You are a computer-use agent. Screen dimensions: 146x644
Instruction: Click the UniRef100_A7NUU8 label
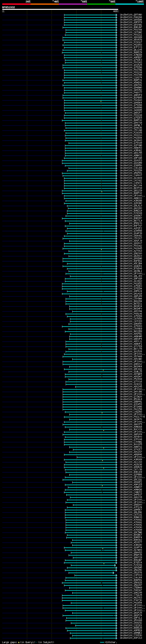click(131, 55)
